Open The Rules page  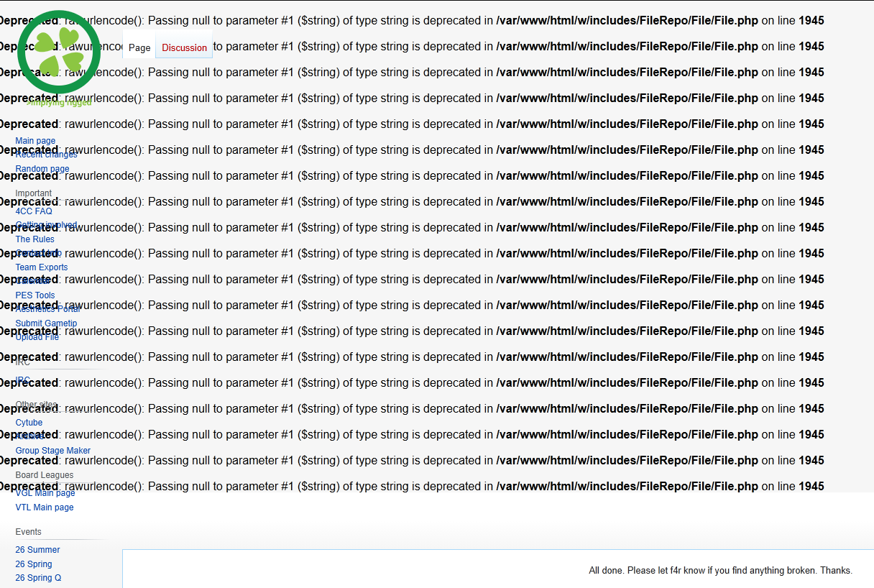click(34, 239)
